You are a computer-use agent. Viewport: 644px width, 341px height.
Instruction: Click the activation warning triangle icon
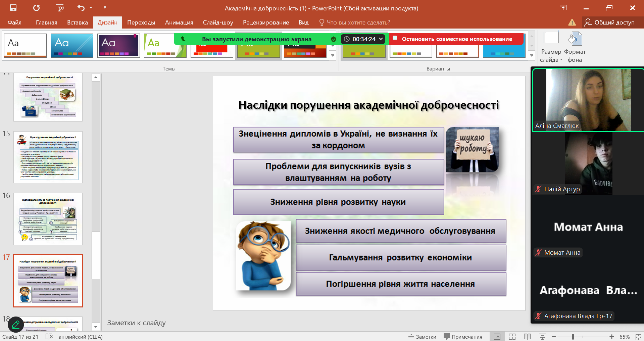coord(572,22)
